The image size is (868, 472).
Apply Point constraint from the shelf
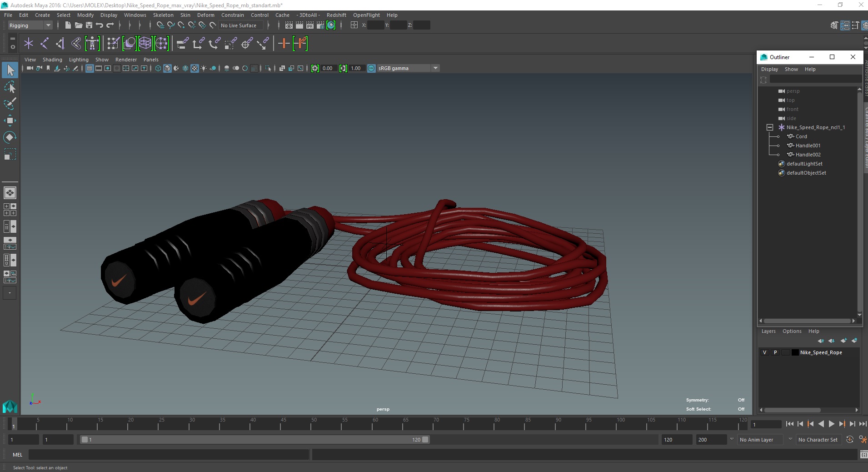(x=198, y=44)
